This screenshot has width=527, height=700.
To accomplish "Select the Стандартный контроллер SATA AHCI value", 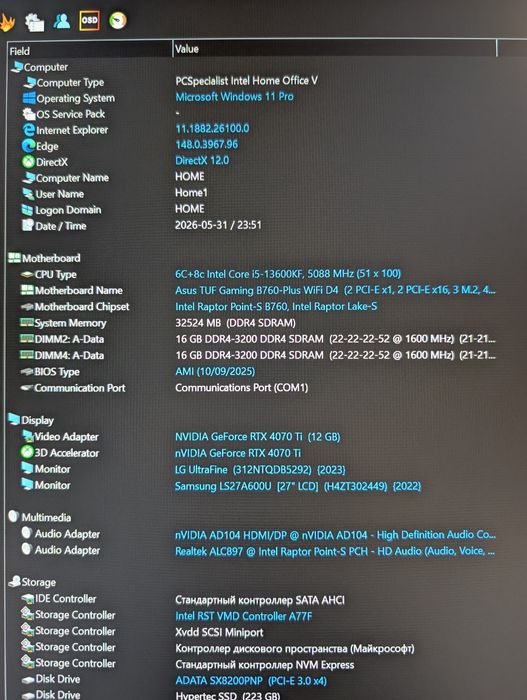I will pyautogui.click(x=260, y=600).
